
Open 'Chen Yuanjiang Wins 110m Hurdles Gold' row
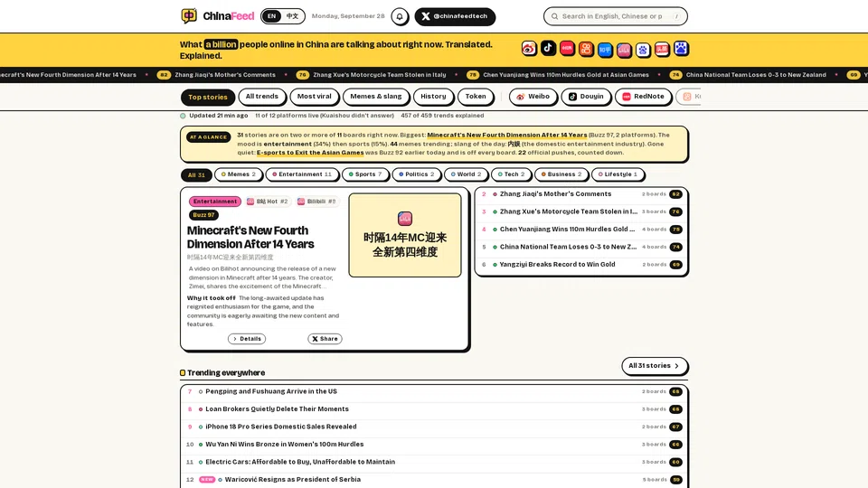click(581, 230)
